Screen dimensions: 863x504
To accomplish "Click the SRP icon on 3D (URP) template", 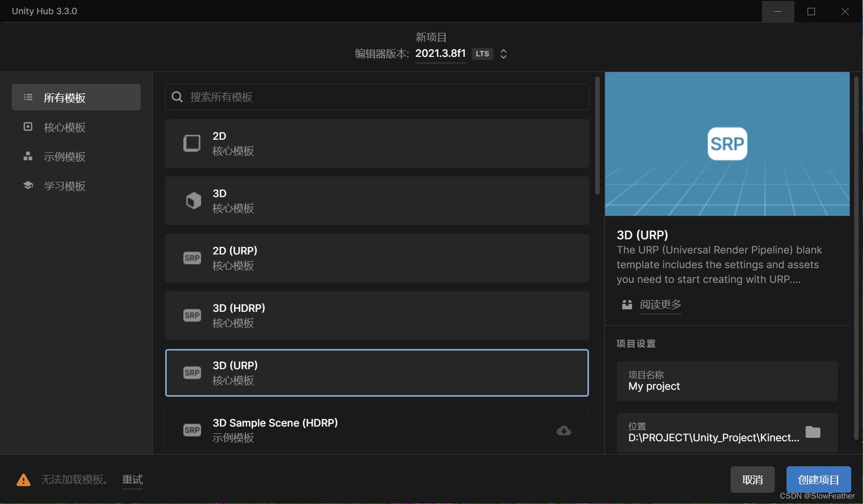I will [x=192, y=373].
